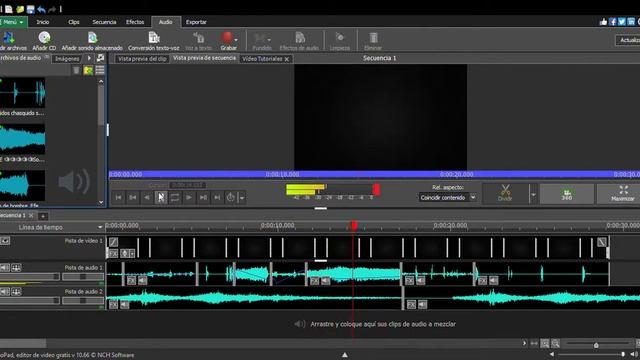
Task: Close the Video Tutoriales tab
Action: pos(287,59)
